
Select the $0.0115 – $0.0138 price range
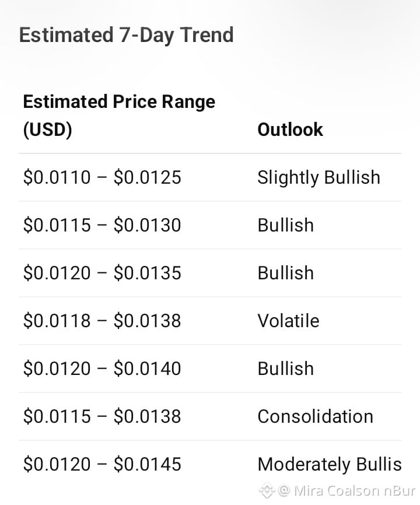[103, 416]
